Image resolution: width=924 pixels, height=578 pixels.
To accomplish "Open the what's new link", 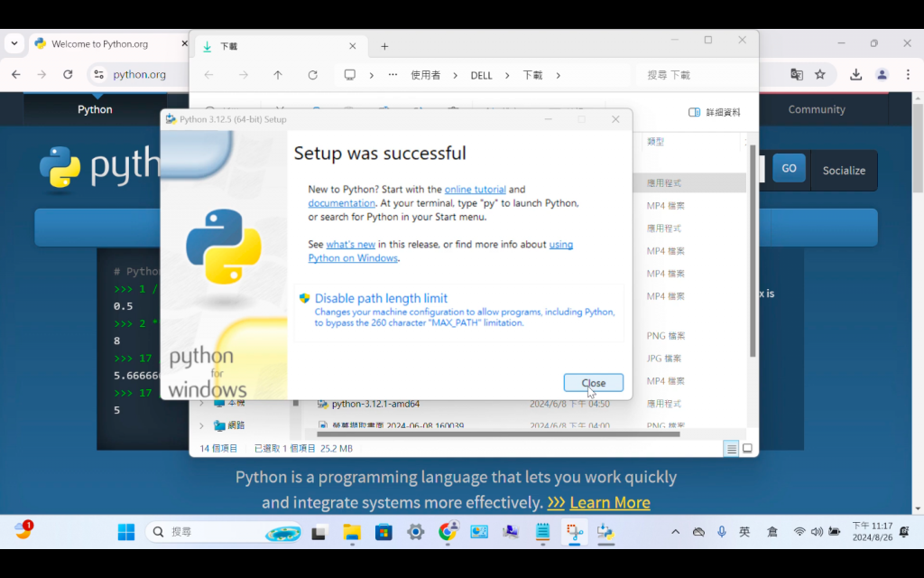I will point(351,244).
